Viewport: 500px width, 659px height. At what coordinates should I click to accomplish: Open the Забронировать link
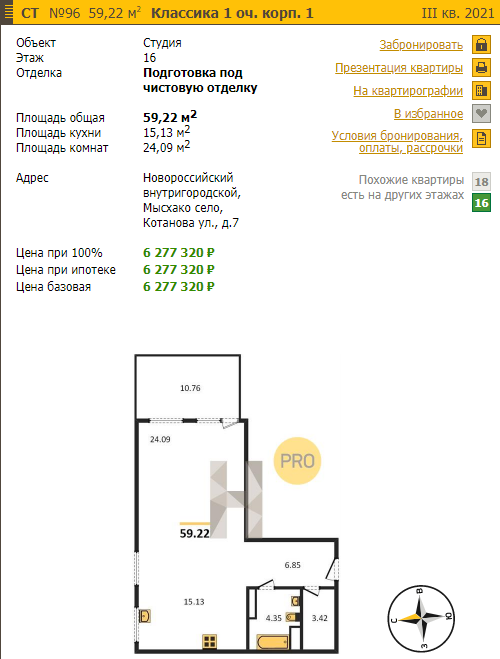[x=421, y=45]
